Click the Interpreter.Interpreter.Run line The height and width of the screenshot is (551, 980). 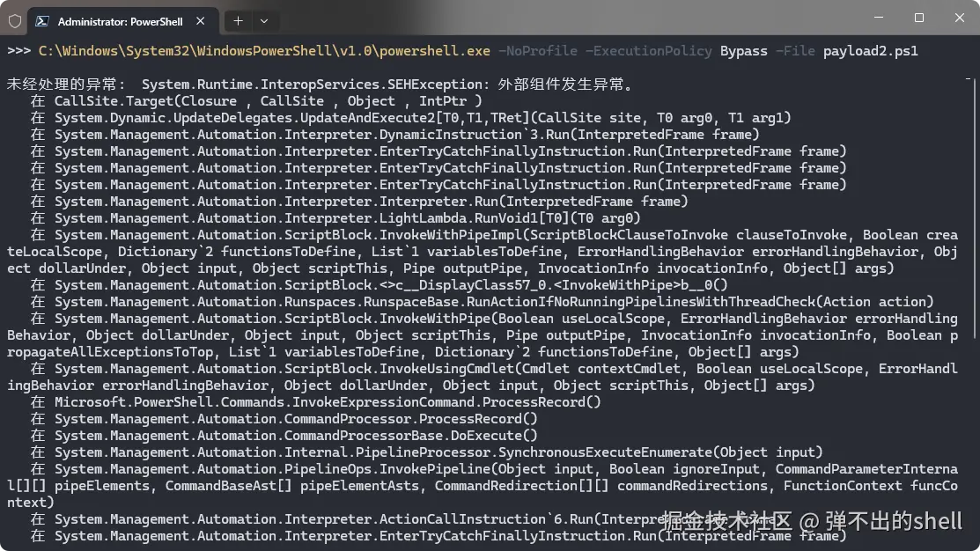pos(359,202)
